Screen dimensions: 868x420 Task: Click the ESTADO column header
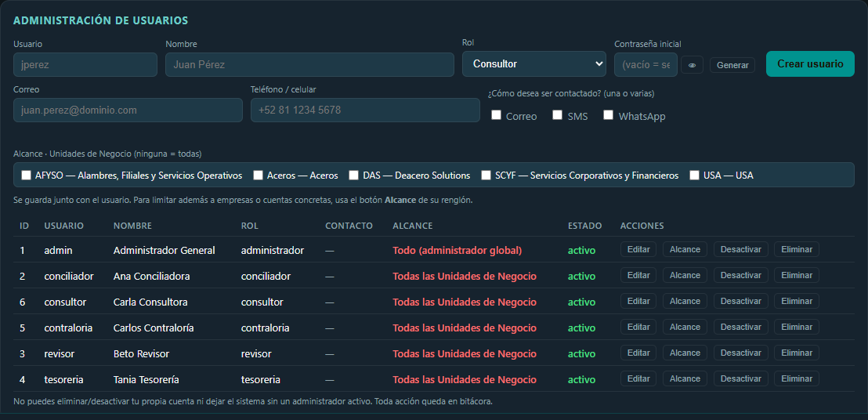pos(584,226)
